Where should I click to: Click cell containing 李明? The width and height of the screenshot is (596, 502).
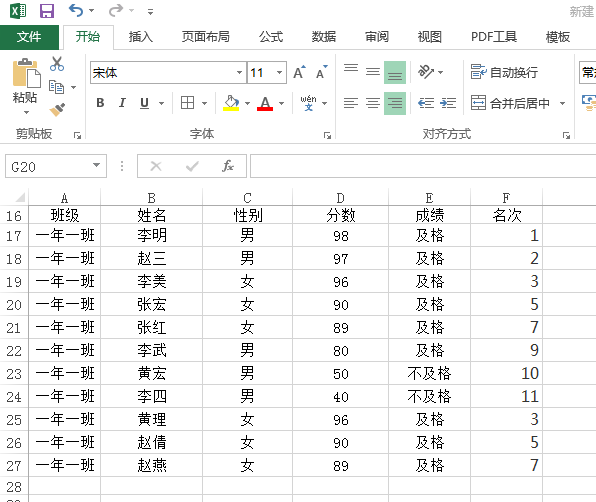pyautogui.click(x=152, y=236)
